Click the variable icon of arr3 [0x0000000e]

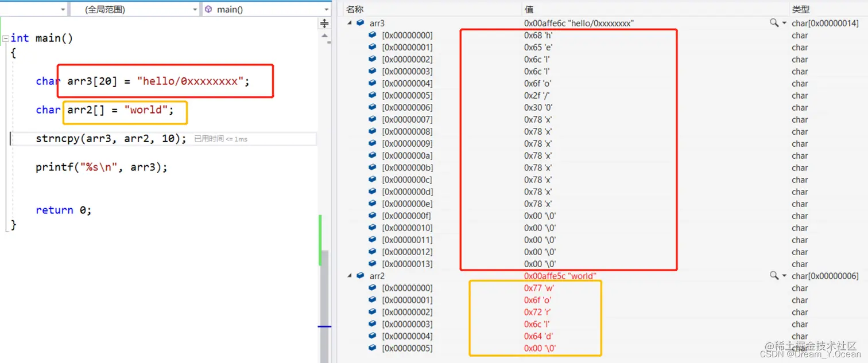coord(373,204)
